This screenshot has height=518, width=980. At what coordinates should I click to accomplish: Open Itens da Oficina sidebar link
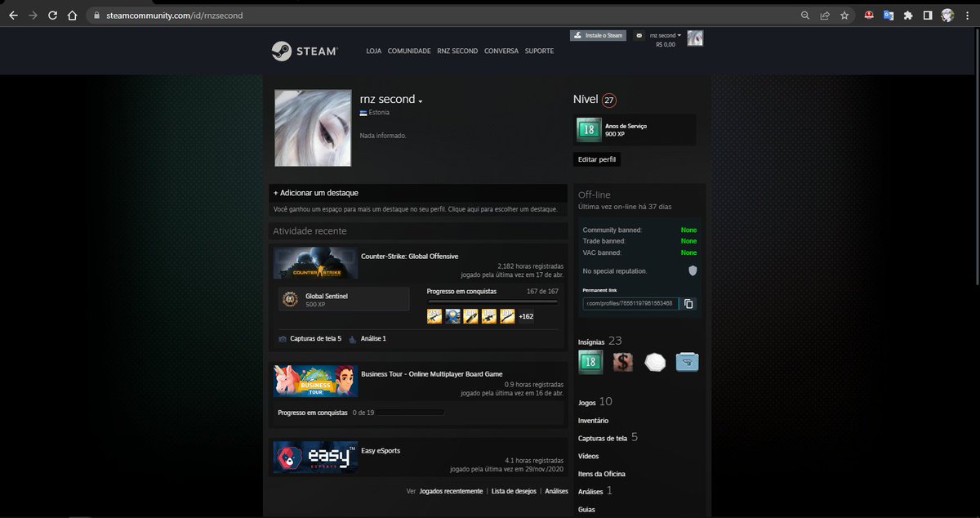point(602,474)
